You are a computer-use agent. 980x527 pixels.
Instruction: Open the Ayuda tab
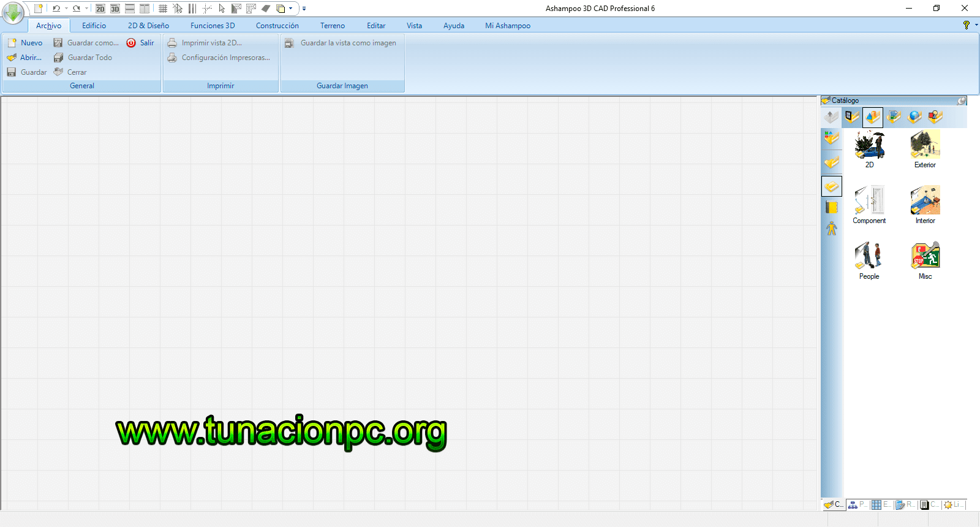[454, 26]
